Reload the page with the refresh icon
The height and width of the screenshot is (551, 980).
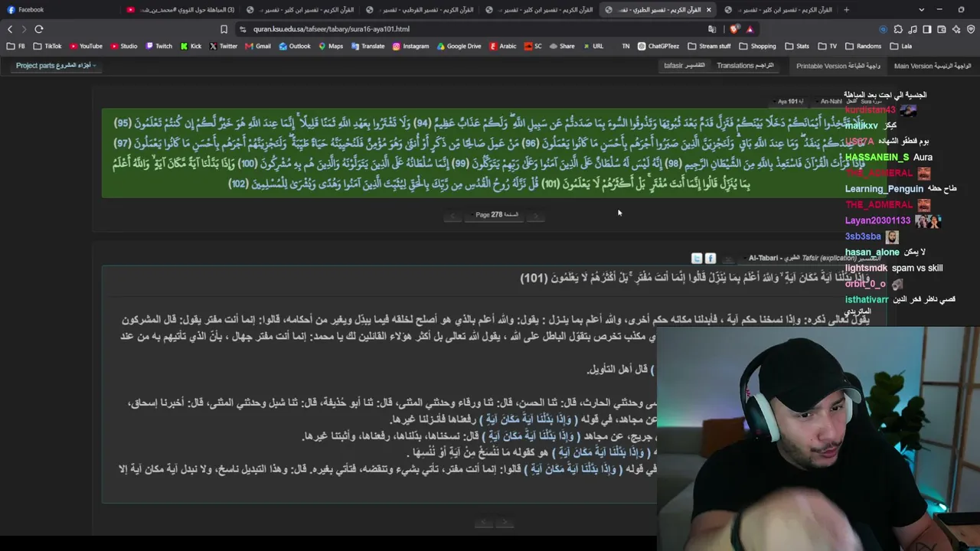tap(39, 29)
